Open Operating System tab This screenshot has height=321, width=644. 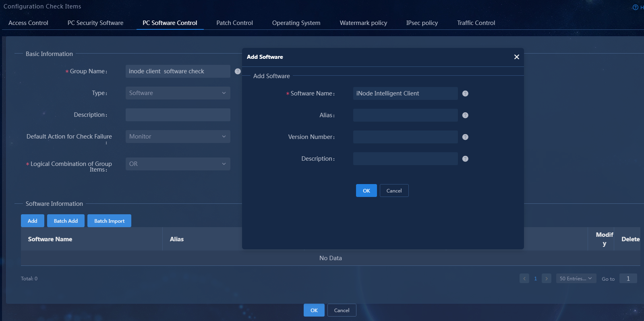[296, 23]
